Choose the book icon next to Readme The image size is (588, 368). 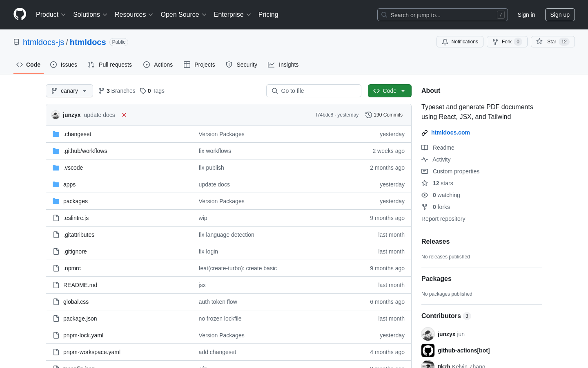(425, 148)
